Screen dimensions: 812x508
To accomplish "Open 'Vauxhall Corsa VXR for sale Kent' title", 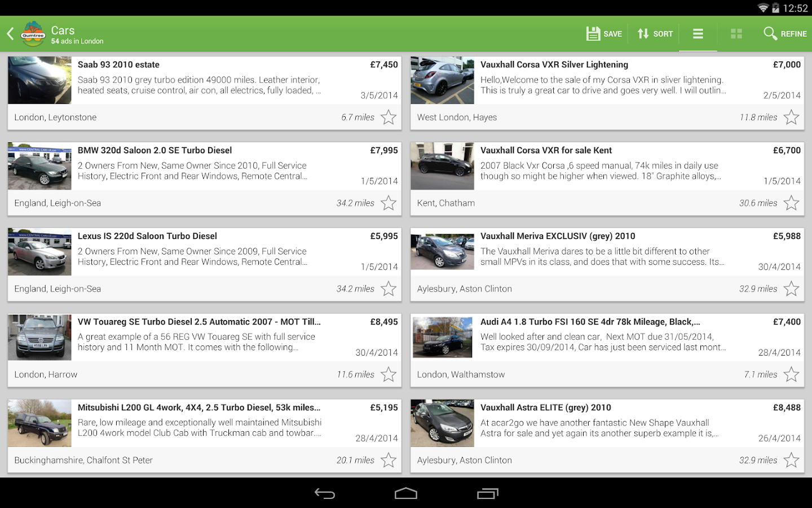I will click(x=546, y=151).
